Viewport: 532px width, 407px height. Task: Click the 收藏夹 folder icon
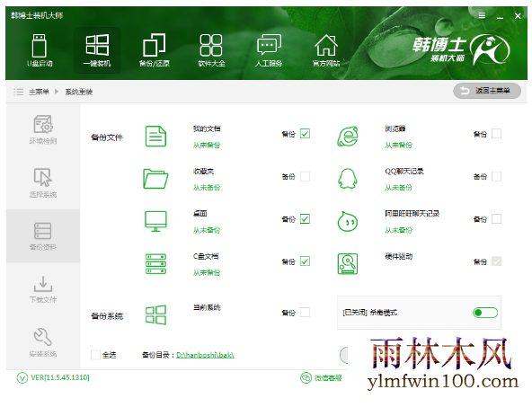tap(155, 179)
